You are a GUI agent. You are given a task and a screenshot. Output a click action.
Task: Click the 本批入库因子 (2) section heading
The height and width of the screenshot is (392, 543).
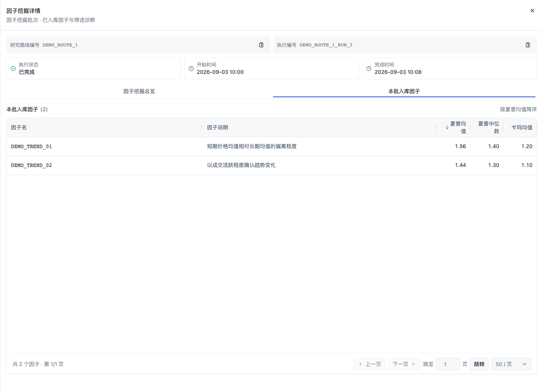pyautogui.click(x=27, y=109)
